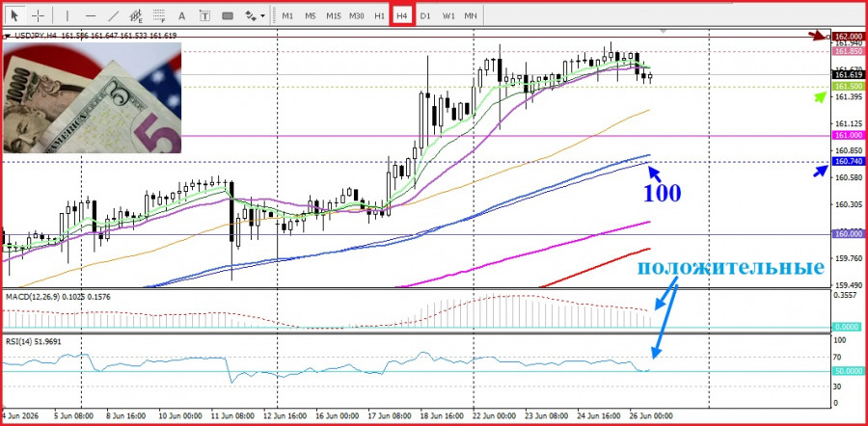Select the trendline drawing tool
The height and width of the screenshot is (426, 868).
point(114,15)
